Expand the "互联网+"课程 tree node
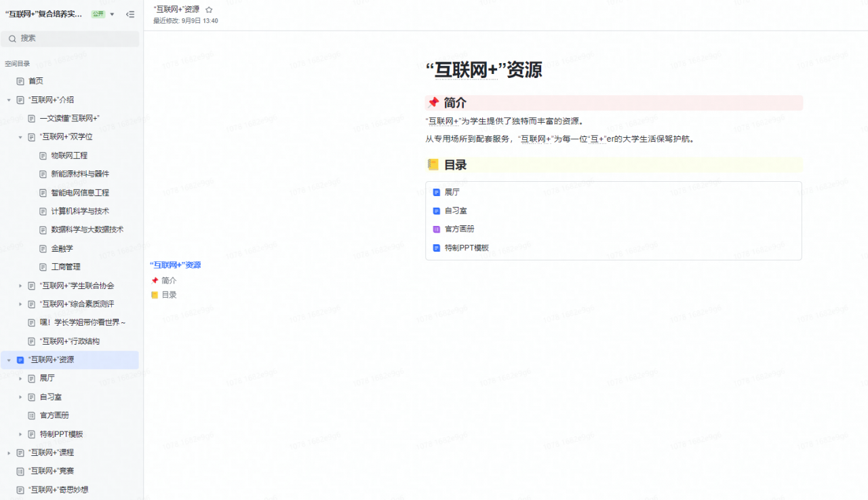 point(9,453)
